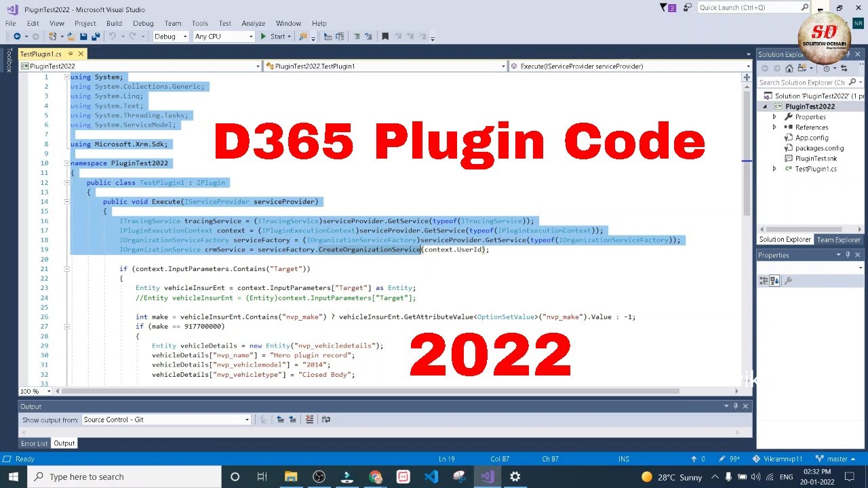Select packages.config in Solution Explorer
Viewport: 868px width, 488px height.
[819, 148]
